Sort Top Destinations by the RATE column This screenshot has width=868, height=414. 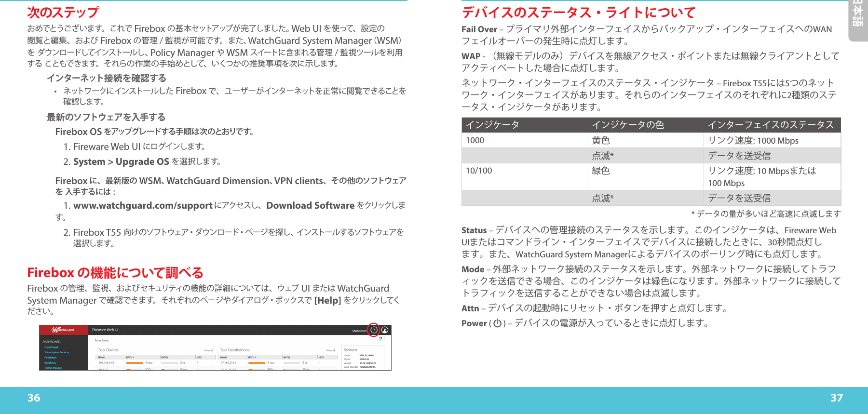coord(252,358)
